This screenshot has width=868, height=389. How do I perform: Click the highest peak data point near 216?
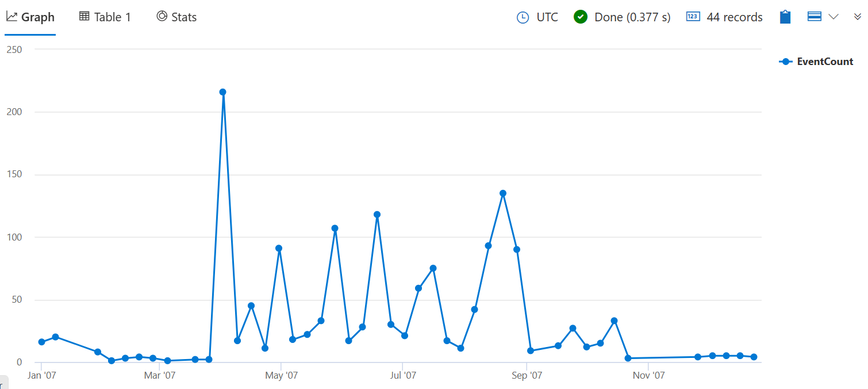pyautogui.click(x=222, y=92)
